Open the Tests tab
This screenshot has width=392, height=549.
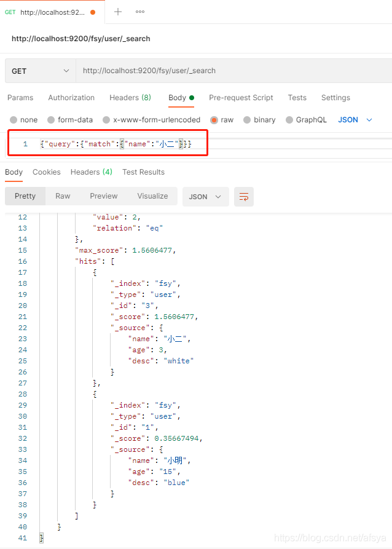coord(297,98)
